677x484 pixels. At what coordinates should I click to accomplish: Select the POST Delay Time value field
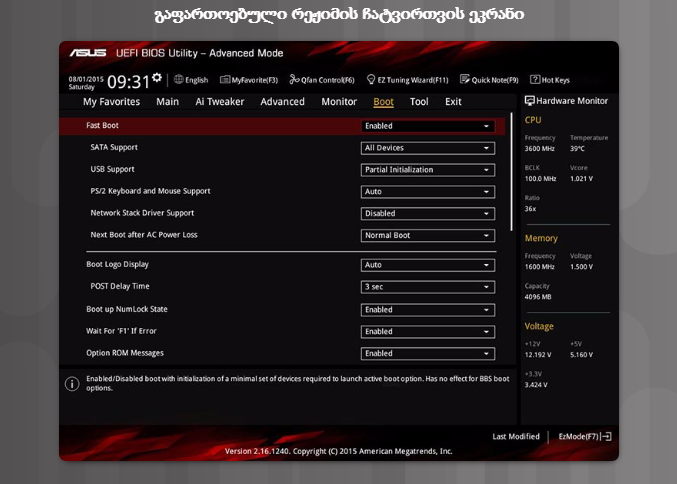(427, 287)
